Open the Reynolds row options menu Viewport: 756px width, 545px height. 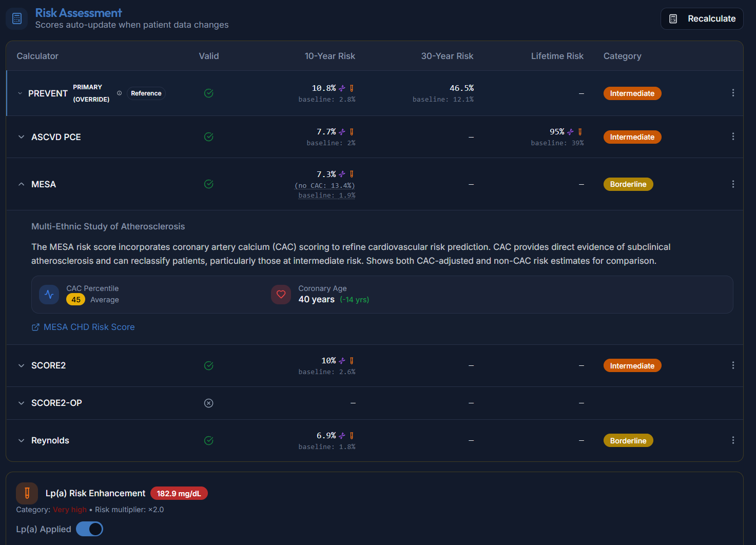[x=733, y=440]
